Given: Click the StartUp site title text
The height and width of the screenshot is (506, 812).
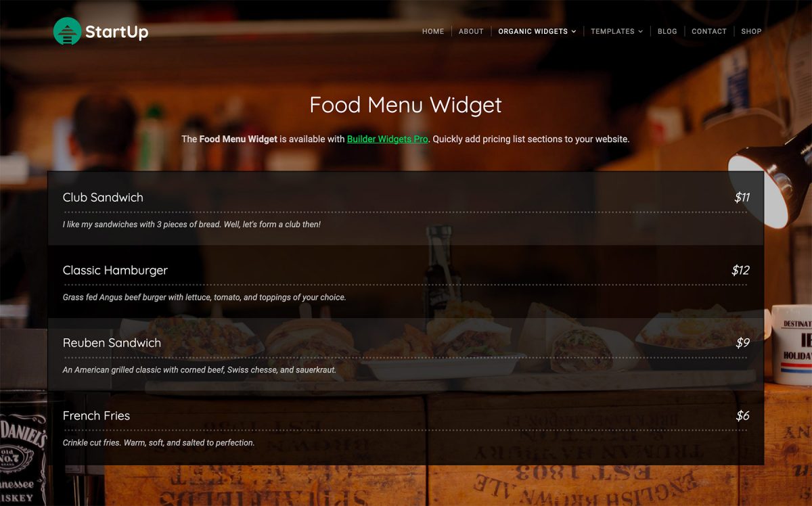Looking at the screenshot, I should click(x=116, y=31).
